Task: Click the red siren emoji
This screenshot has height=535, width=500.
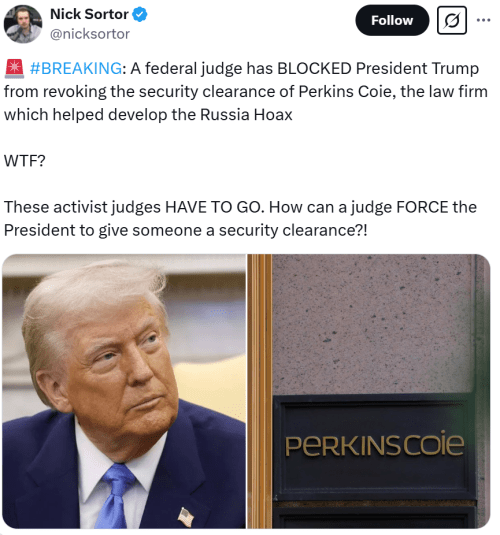Action: click(x=14, y=68)
